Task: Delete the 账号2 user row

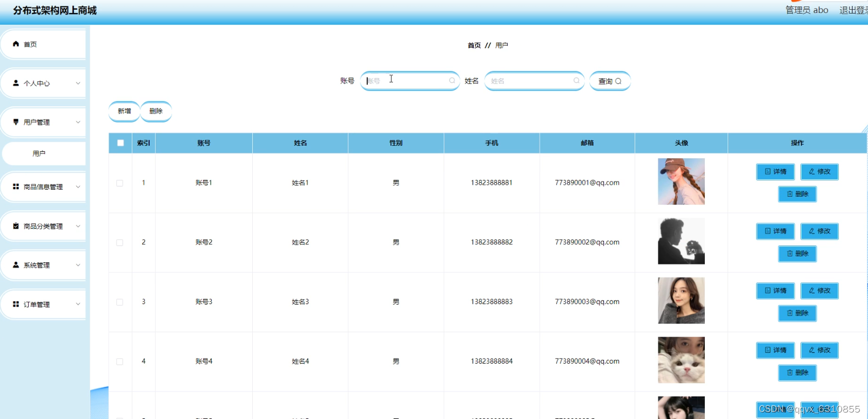Action: 797,253
